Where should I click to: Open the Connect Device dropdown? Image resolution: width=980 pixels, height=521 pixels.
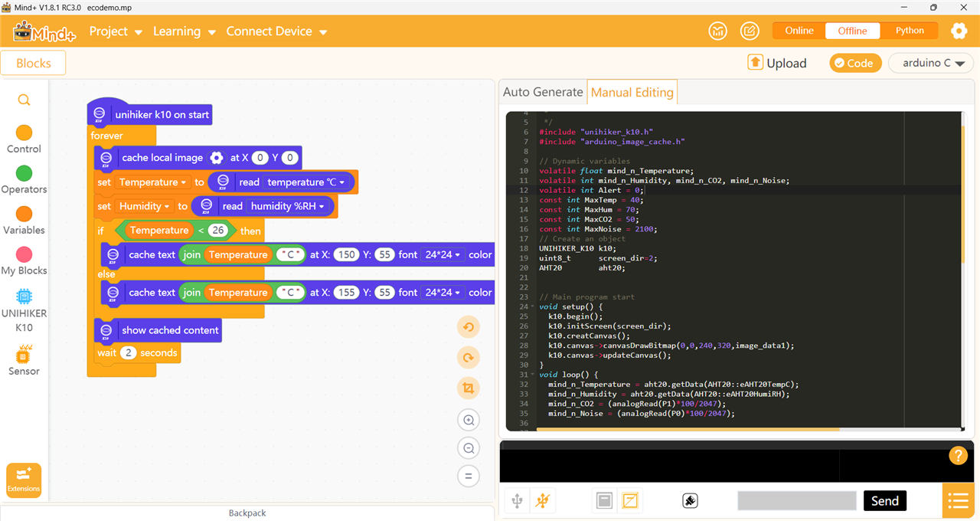tap(276, 31)
